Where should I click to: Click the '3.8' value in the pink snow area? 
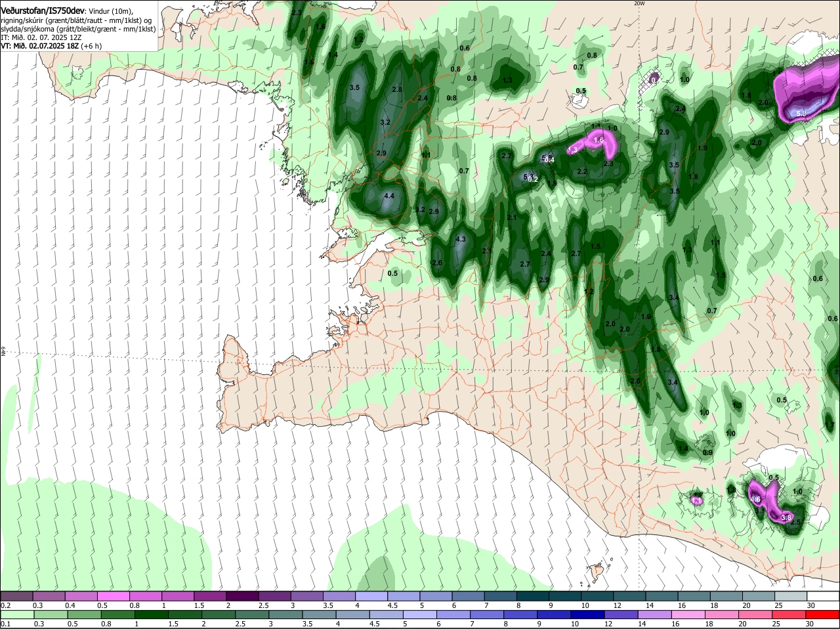[x=786, y=517]
